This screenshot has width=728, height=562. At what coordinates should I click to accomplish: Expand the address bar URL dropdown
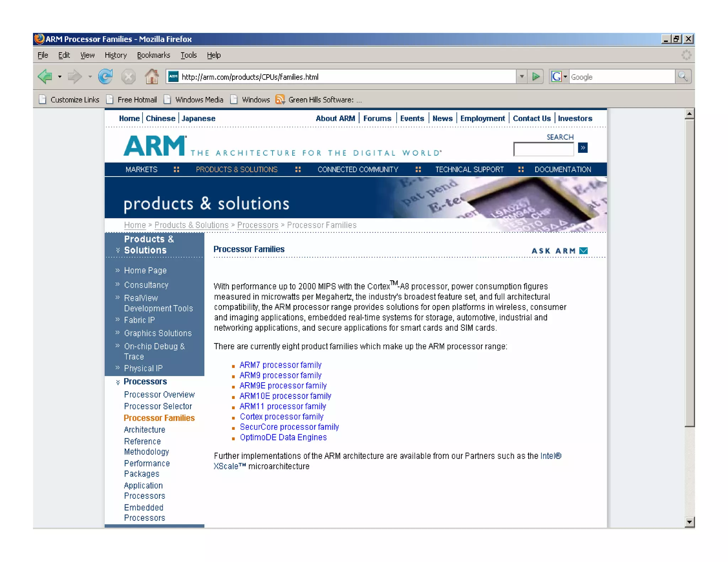521,76
